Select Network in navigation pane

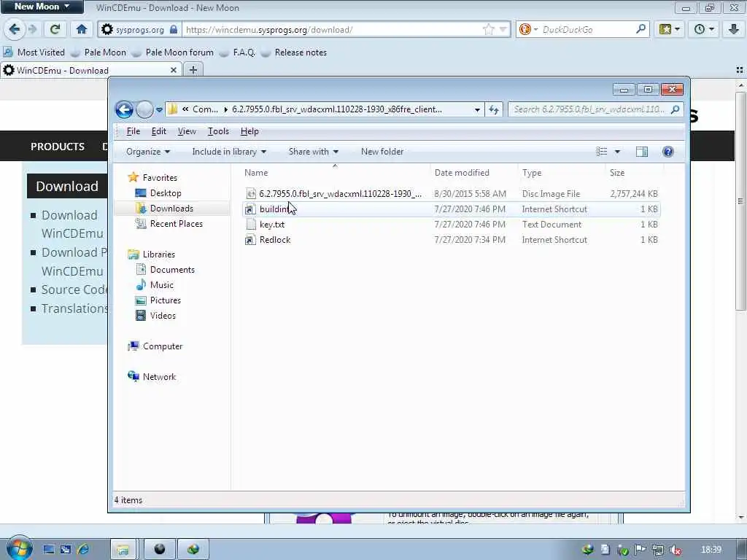pyautogui.click(x=158, y=377)
